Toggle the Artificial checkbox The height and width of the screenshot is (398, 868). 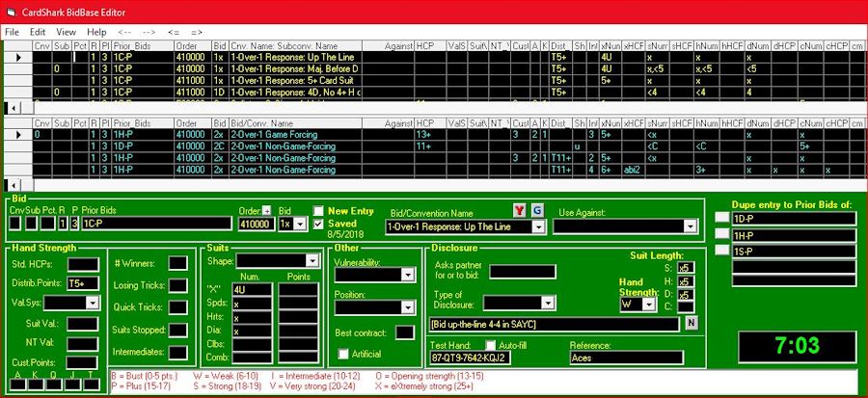[x=344, y=354]
